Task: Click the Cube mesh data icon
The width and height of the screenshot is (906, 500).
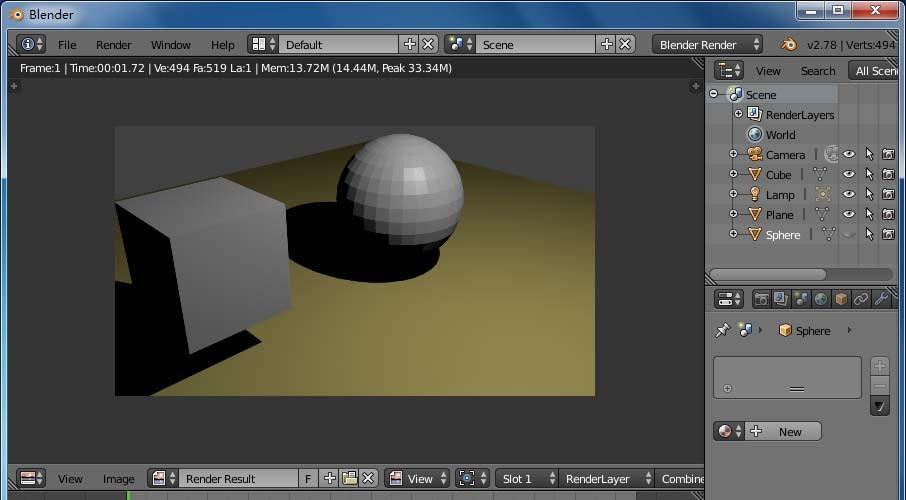Action: 820,174
